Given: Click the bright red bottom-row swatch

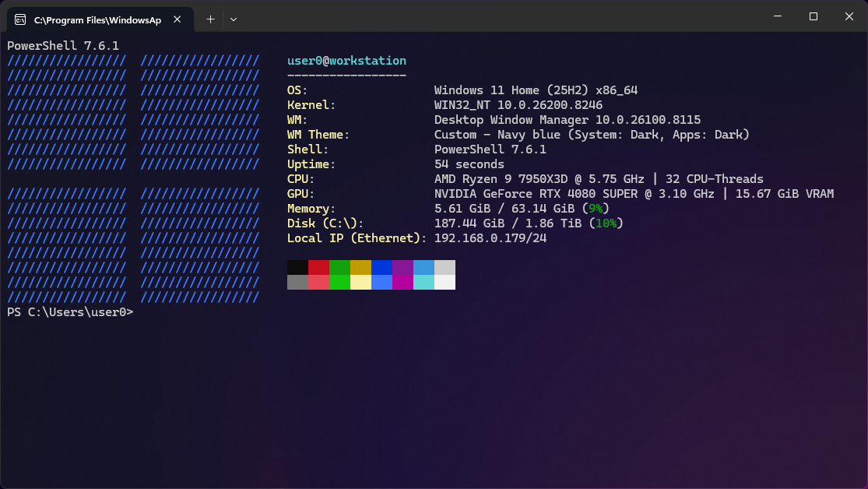Looking at the screenshot, I should (319, 282).
